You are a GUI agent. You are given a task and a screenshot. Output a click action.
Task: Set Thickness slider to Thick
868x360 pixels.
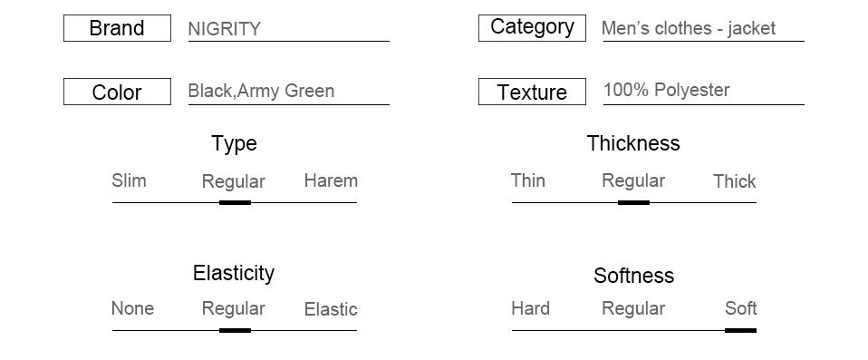pyautogui.click(x=735, y=181)
